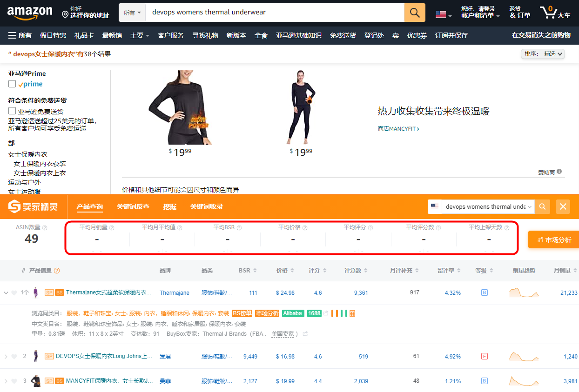Image resolution: width=579 pixels, height=392 pixels.
Task: Switch to the 关键词收录 tab
Action: [x=207, y=206]
